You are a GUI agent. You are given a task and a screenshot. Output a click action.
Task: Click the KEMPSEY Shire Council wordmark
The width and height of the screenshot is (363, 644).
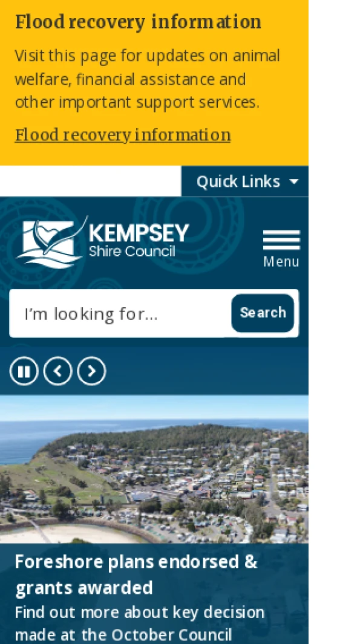[139, 241]
